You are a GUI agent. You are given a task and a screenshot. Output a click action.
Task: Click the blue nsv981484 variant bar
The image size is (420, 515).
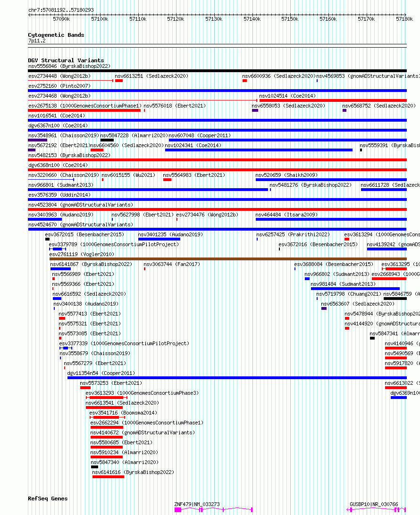click(355, 289)
